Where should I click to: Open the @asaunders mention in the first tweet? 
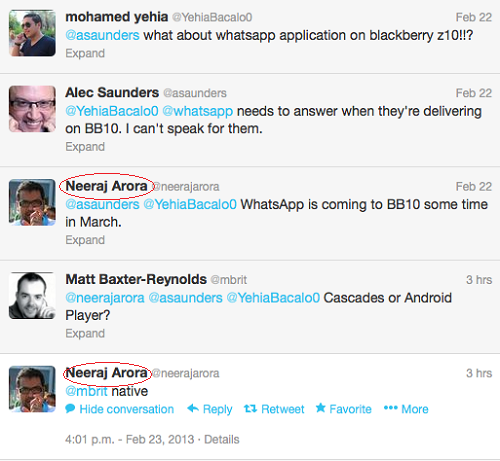(x=102, y=35)
